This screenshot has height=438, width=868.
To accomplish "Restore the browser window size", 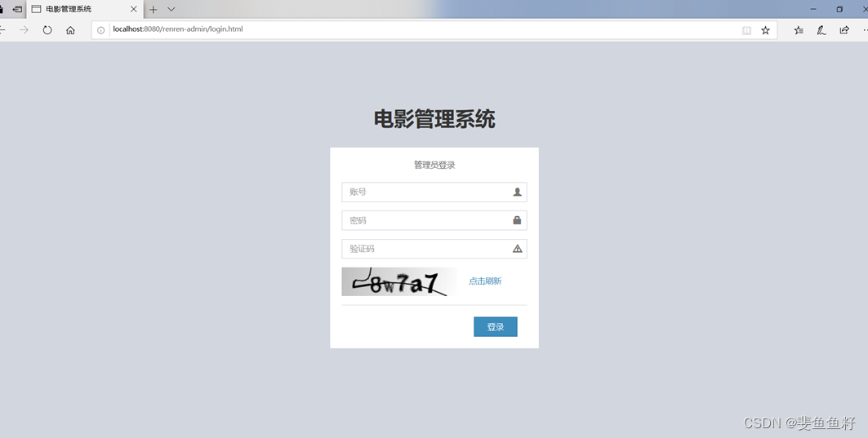I will coord(839,10).
